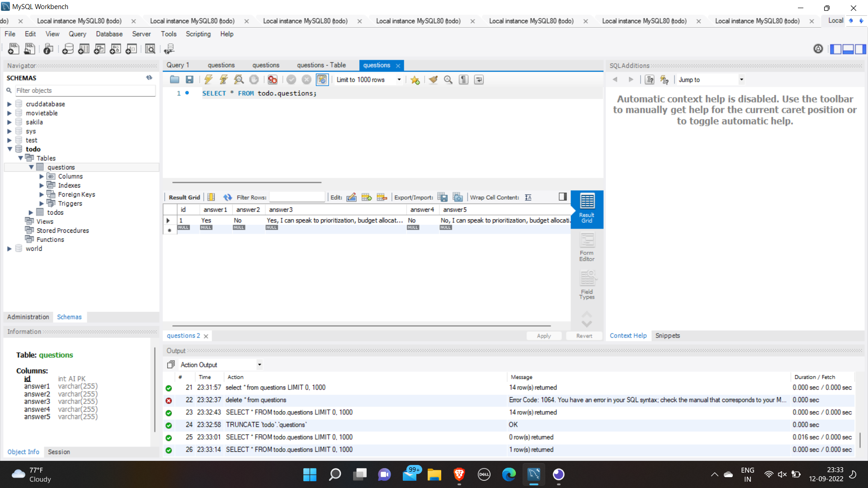The height and width of the screenshot is (488, 868).
Task: Open the Search Table Data tool
Action: tap(150, 49)
